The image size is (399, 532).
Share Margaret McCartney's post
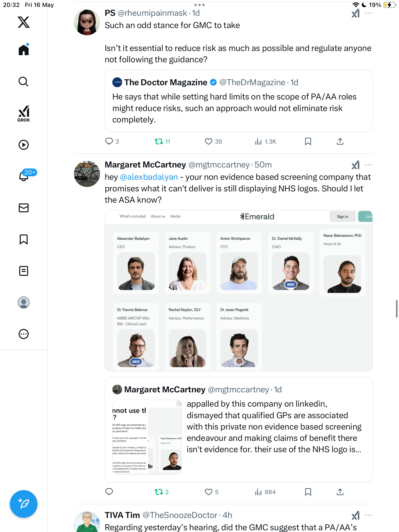[x=340, y=492]
